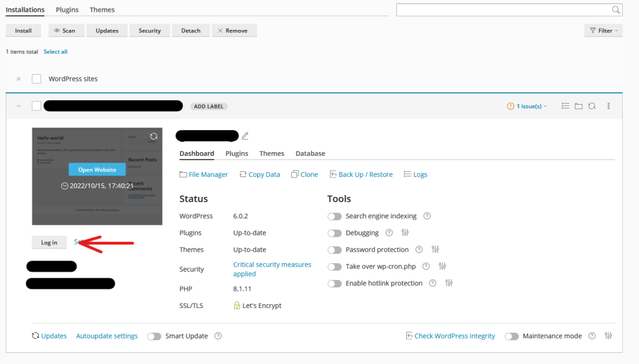The height and width of the screenshot is (364, 639).
Task: Open the Debugging settings sliders icon
Action: pyautogui.click(x=405, y=232)
